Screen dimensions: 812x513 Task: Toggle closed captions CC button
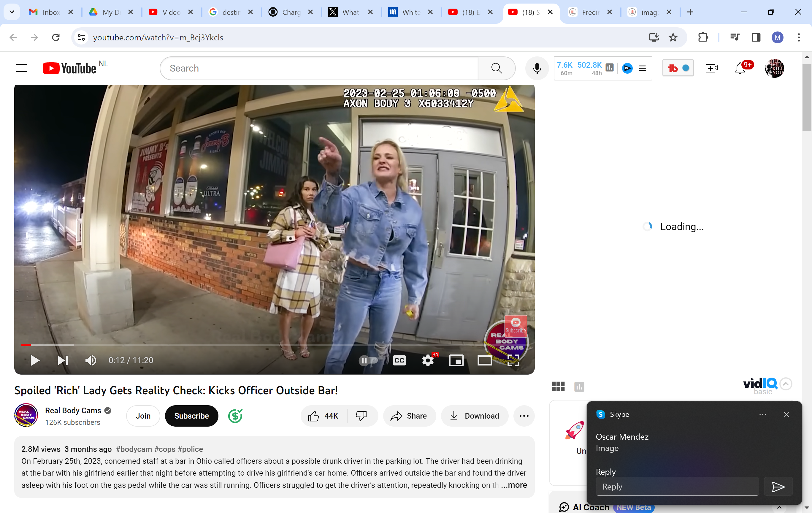point(399,360)
